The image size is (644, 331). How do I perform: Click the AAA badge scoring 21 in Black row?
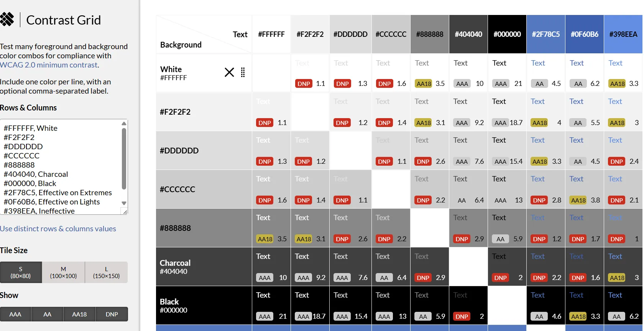(265, 316)
